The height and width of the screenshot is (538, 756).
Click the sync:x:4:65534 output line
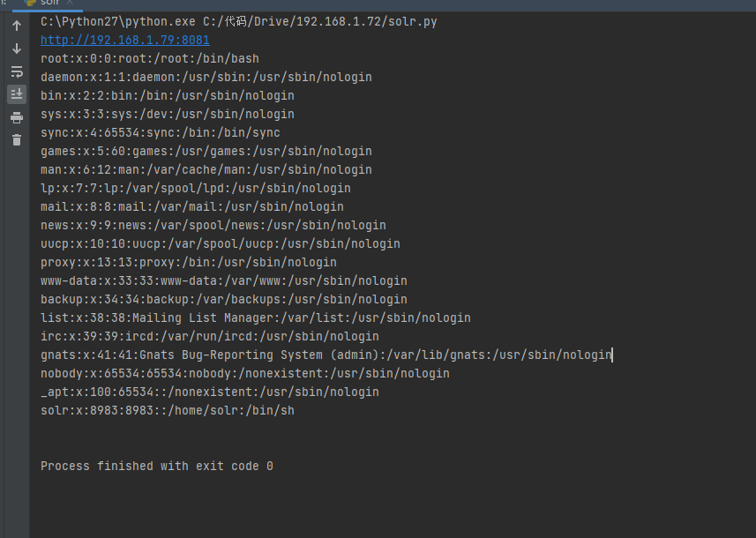pos(160,132)
